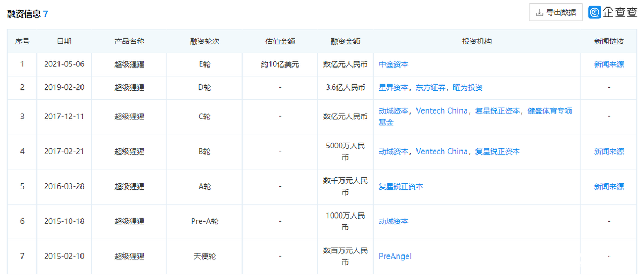Open Ventech China link in C轮 row
This screenshot has width=644, height=277.
click(x=442, y=111)
